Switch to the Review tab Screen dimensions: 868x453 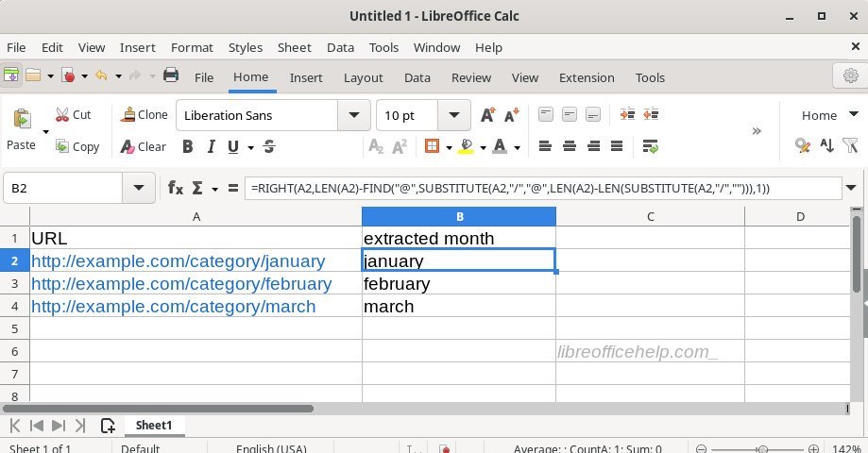pyautogui.click(x=471, y=77)
